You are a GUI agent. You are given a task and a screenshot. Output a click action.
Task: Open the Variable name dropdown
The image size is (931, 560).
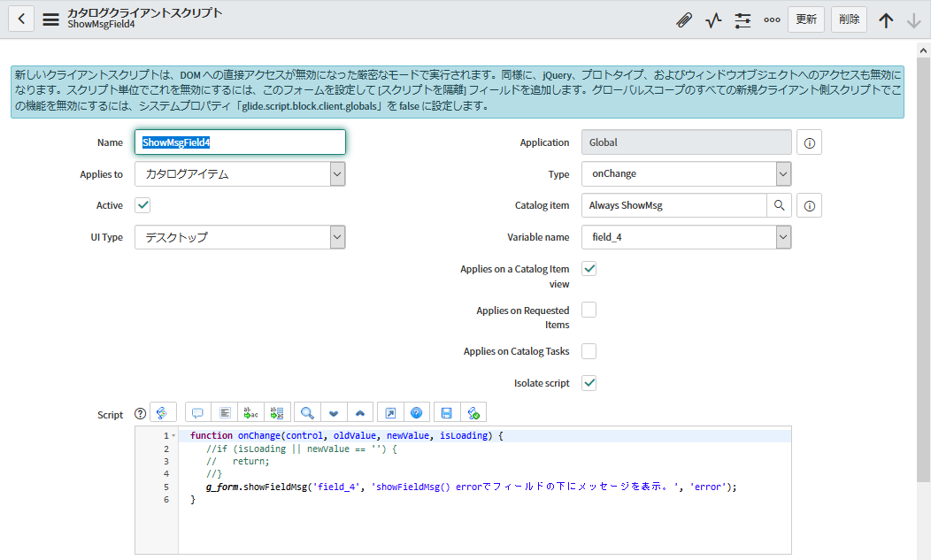point(687,237)
